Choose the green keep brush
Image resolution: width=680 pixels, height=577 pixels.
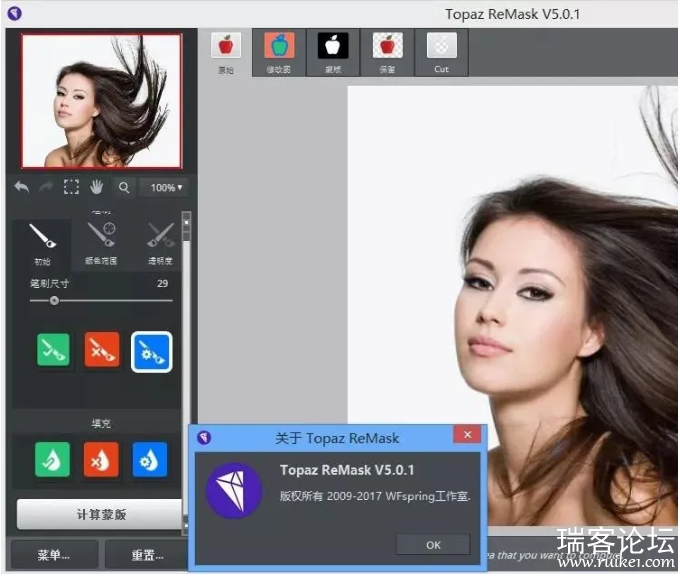[53, 351]
